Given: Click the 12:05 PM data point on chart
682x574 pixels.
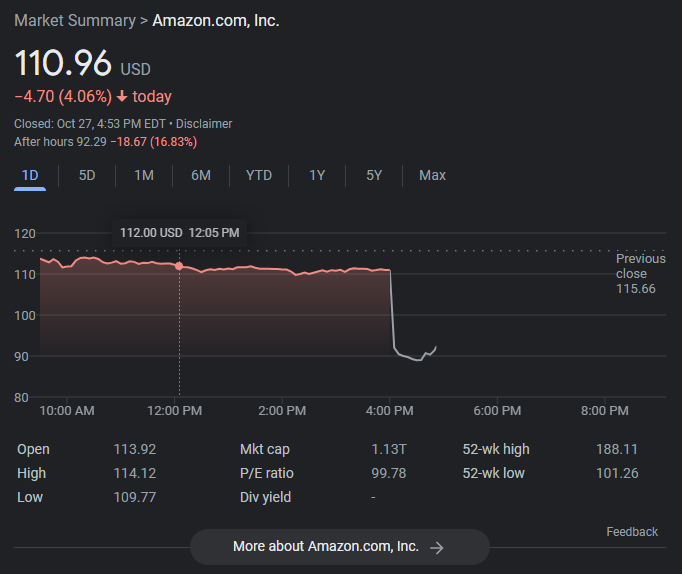Looking at the screenshot, I should click(179, 266).
